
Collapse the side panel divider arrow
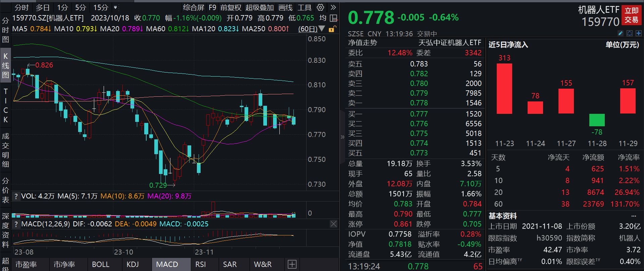pyautogui.click(x=342, y=137)
